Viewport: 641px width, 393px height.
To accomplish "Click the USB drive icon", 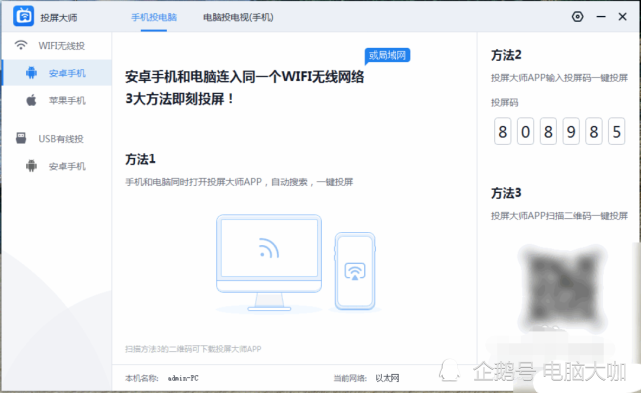I will coord(21,138).
